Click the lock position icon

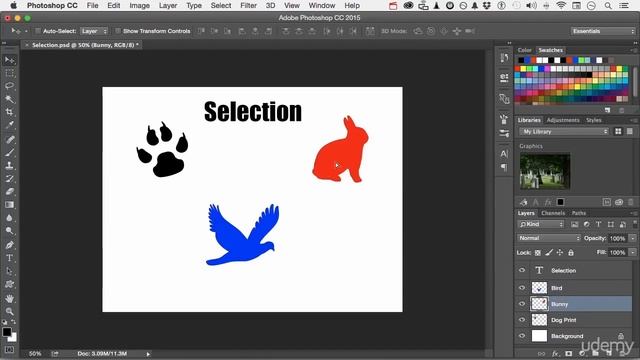tap(560, 253)
